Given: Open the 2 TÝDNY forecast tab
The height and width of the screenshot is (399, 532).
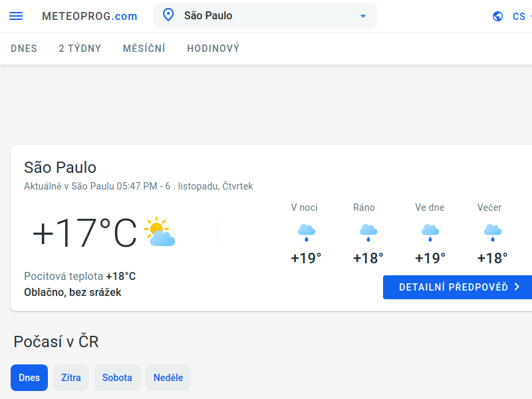Looking at the screenshot, I should coord(80,49).
